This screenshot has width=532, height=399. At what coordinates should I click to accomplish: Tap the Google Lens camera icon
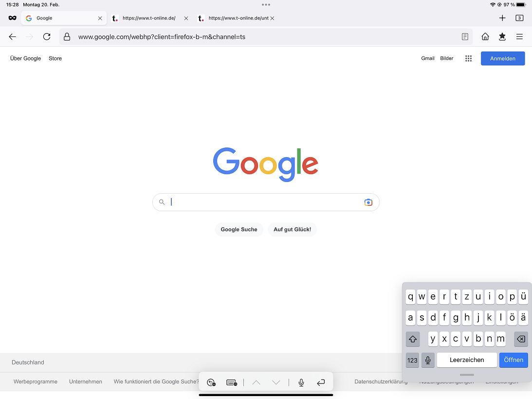tap(368, 202)
